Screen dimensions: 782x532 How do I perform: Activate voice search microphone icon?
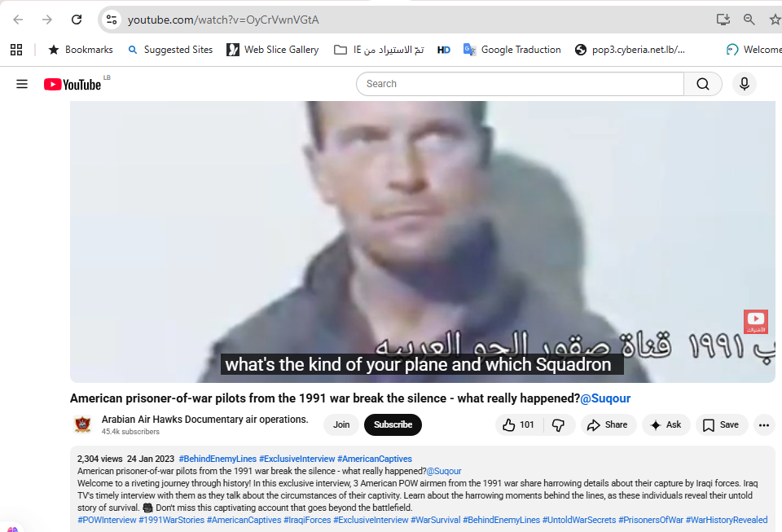point(744,84)
